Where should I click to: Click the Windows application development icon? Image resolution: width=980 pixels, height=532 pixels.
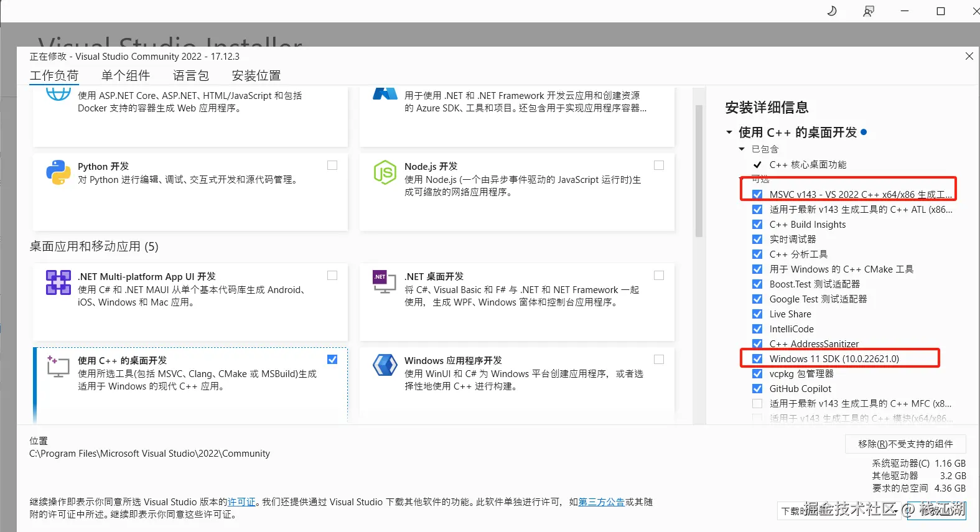tap(385, 365)
